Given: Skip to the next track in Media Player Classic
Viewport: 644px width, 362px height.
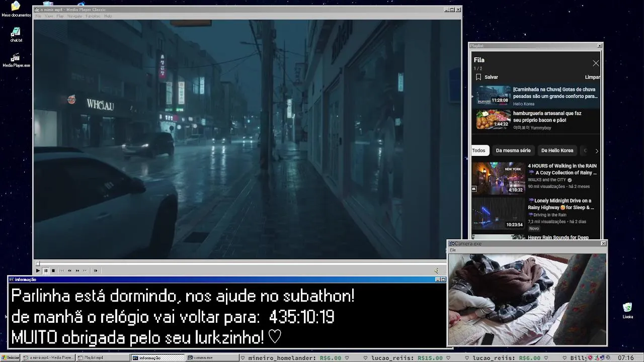Looking at the screenshot, I should tap(85, 270).
